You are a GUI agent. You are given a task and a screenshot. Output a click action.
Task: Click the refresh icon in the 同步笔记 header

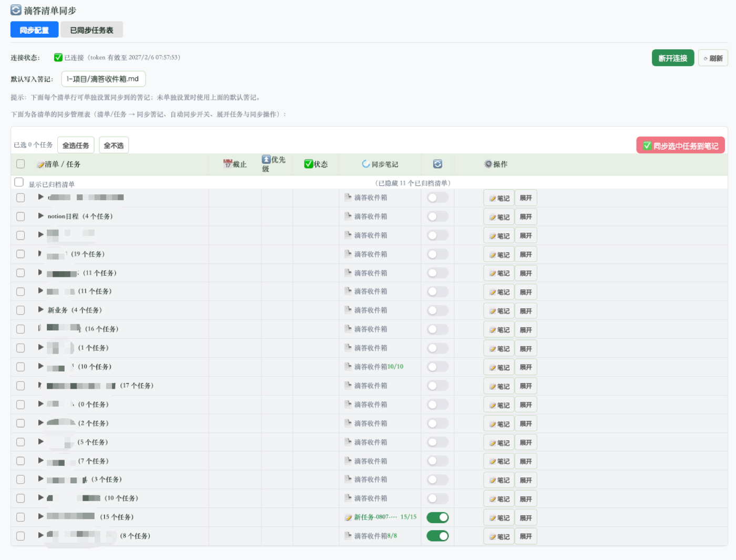(366, 164)
